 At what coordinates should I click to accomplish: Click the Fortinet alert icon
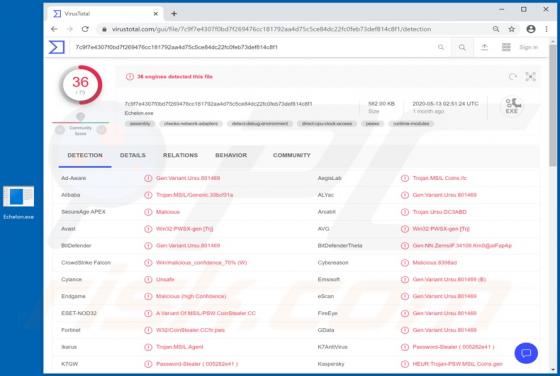(148, 330)
